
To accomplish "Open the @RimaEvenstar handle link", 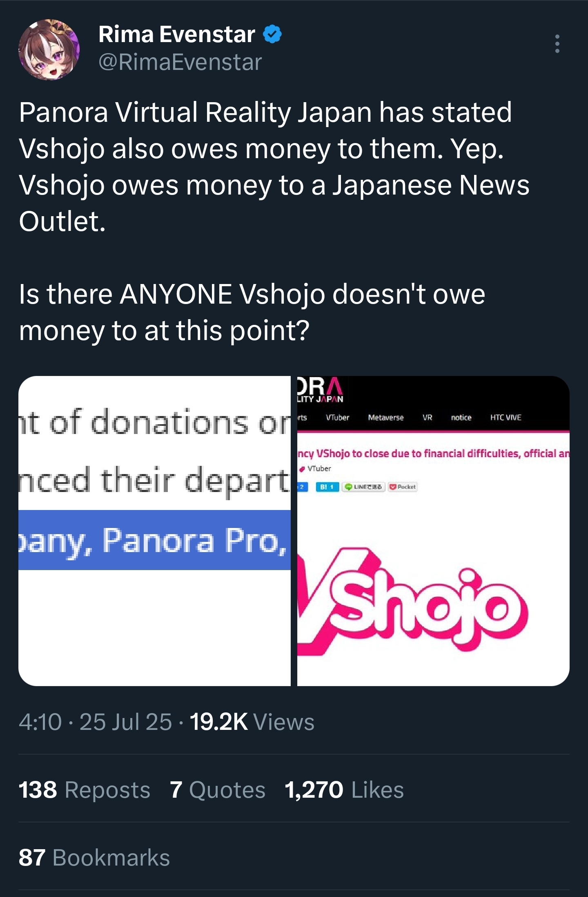I will pyautogui.click(x=180, y=62).
